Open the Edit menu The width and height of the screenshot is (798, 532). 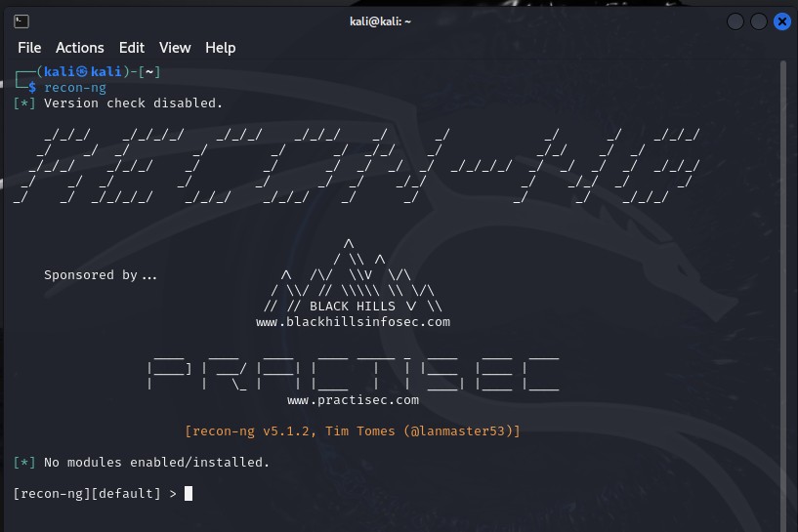click(132, 48)
